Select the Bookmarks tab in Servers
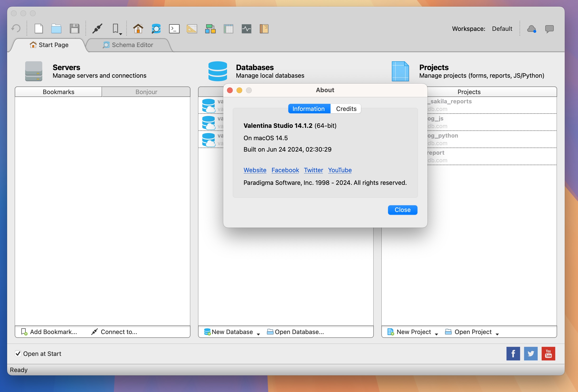 coord(58,92)
